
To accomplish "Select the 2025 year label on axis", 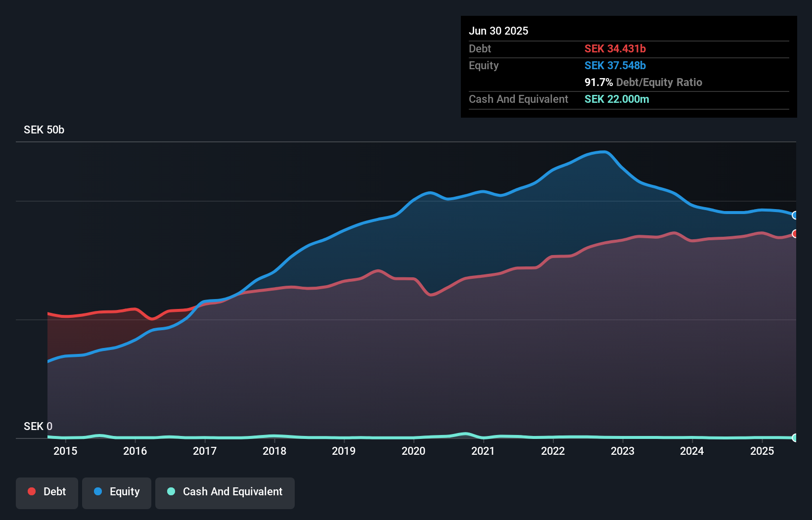I will pyautogui.click(x=762, y=451).
